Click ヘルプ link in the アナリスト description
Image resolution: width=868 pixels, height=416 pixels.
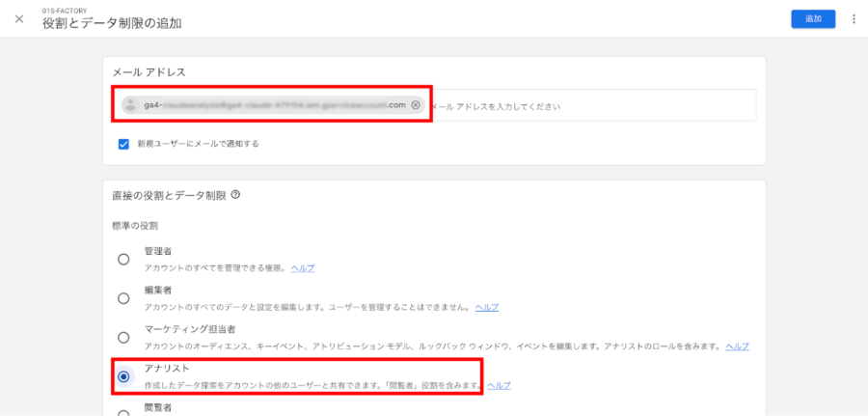click(x=499, y=385)
